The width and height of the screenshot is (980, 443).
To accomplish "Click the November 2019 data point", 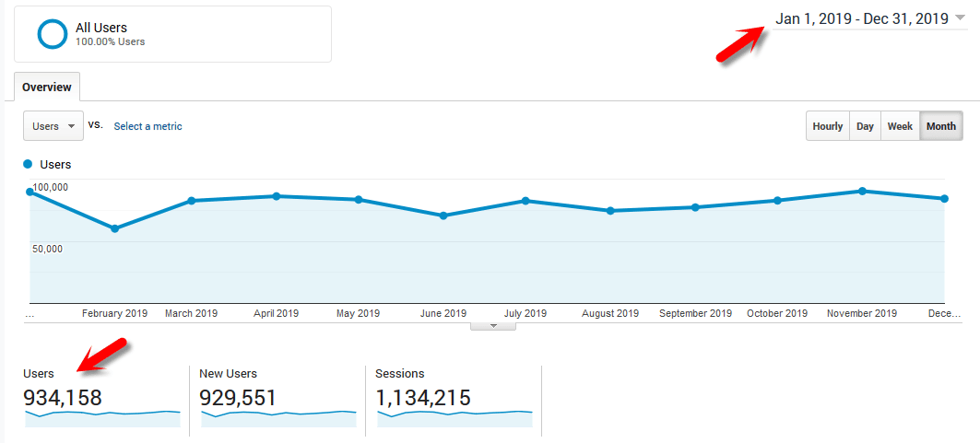I will [x=862, y=191].
